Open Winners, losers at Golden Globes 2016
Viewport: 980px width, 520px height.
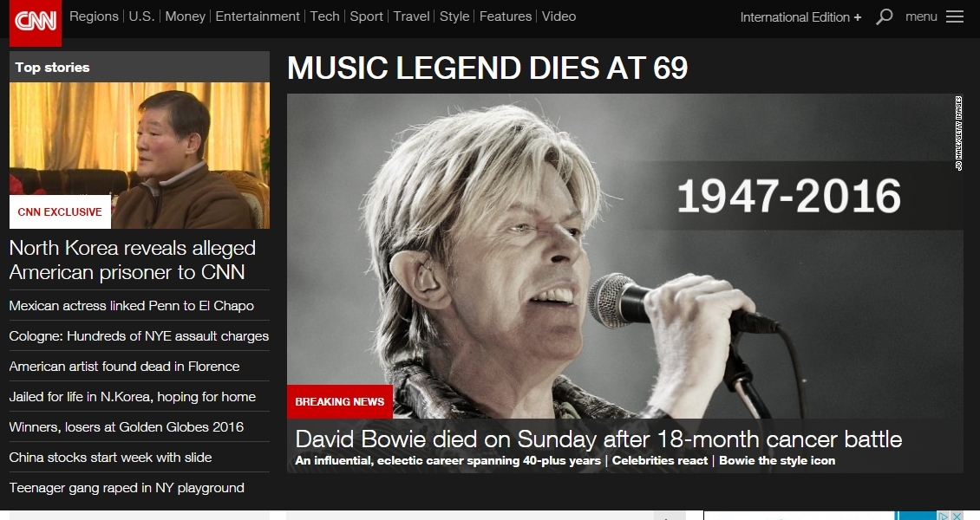[127, 427]
